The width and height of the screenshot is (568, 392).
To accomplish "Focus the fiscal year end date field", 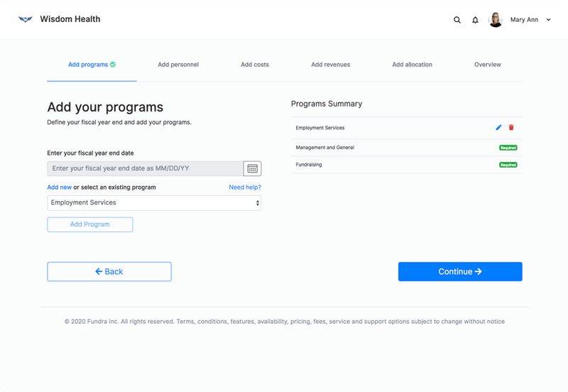I will point(146,168).
